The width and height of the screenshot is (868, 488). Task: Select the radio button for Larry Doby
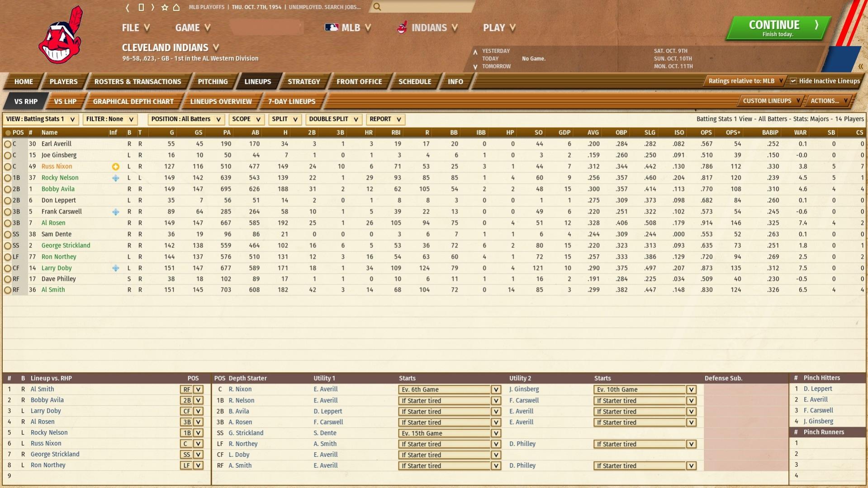[7, 268]
